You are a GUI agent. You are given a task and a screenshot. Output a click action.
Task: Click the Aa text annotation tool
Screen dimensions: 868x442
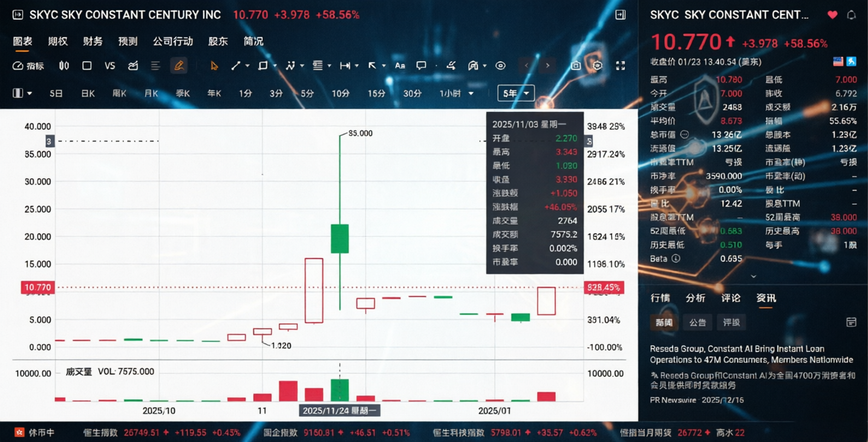click(400, 66)
